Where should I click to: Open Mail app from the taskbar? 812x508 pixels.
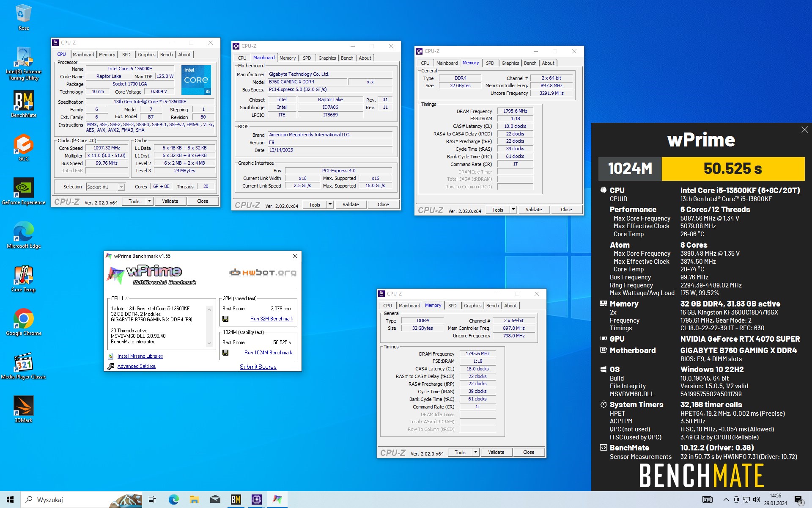215,500
